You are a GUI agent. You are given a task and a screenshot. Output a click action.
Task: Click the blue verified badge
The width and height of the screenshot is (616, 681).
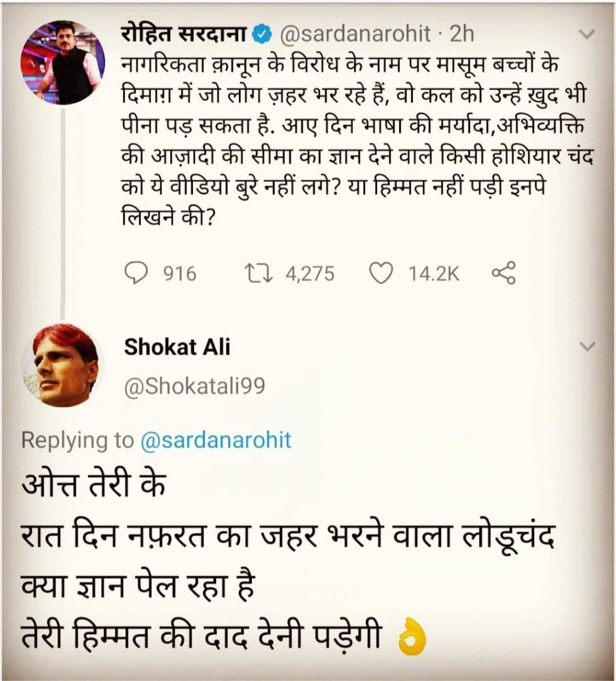(x=264, y=33)
